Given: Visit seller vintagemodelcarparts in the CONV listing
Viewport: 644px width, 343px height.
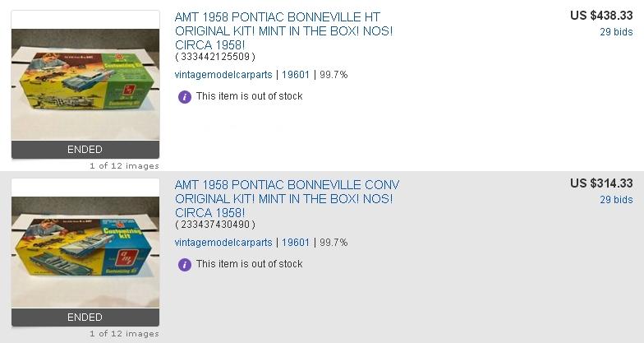Looking at the screenshot, I should point(223,243).
